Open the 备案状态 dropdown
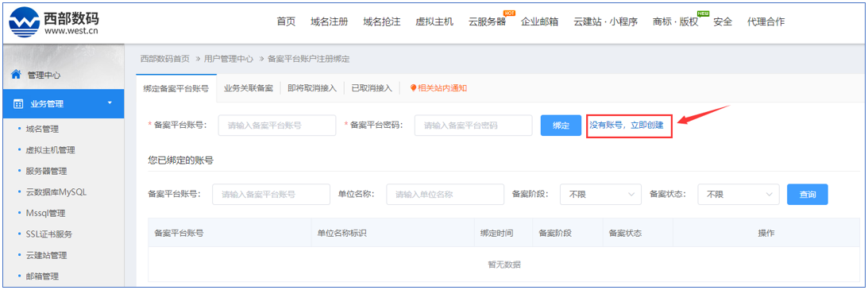868x290 pixels. [x=739, y=195]
